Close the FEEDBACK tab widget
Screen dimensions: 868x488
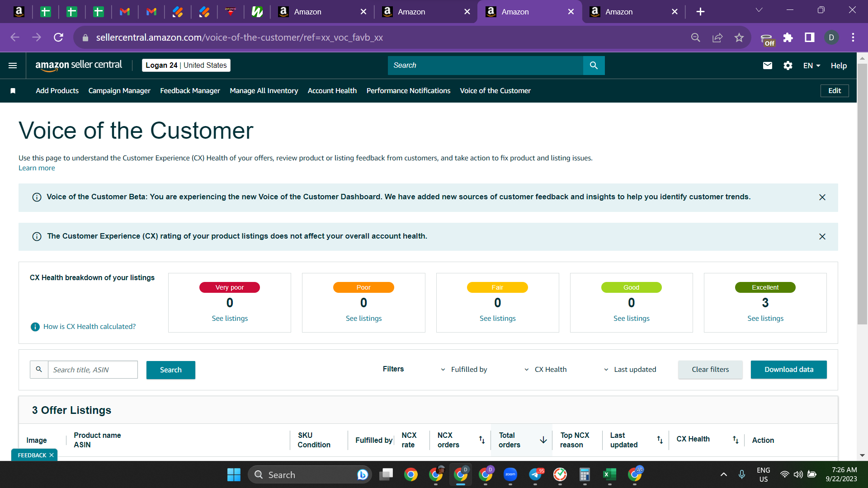(52, 455)
